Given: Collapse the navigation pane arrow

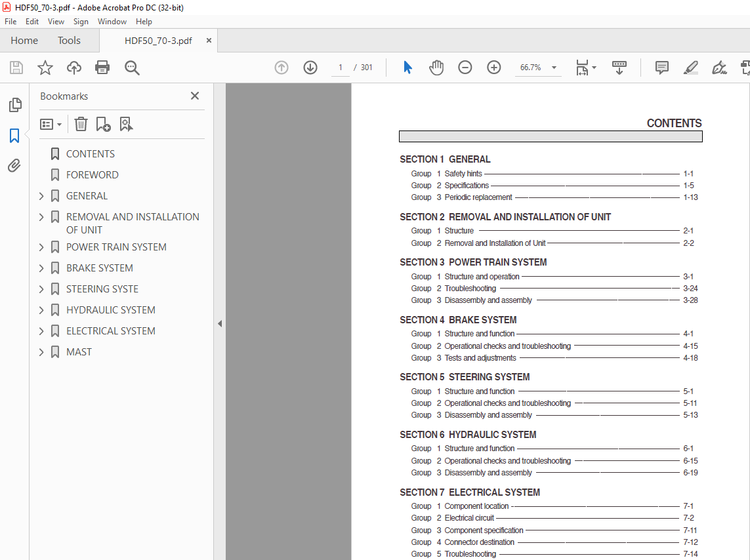Looking at the screenshot, I should 220,324.
